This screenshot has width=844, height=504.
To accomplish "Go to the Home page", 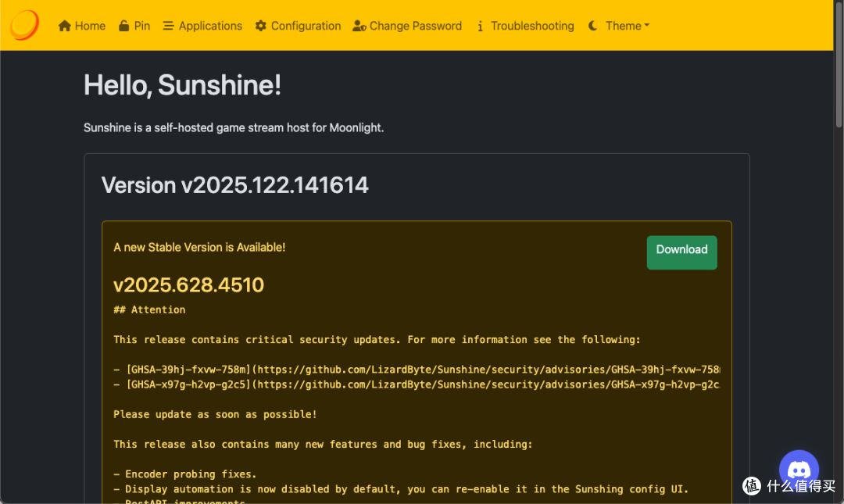I will pos(90,26).
